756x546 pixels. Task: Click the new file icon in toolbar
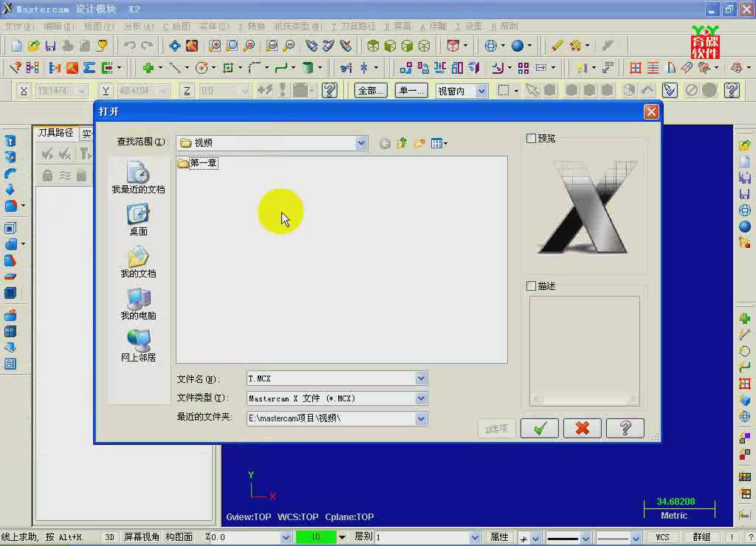click(17, 46)
